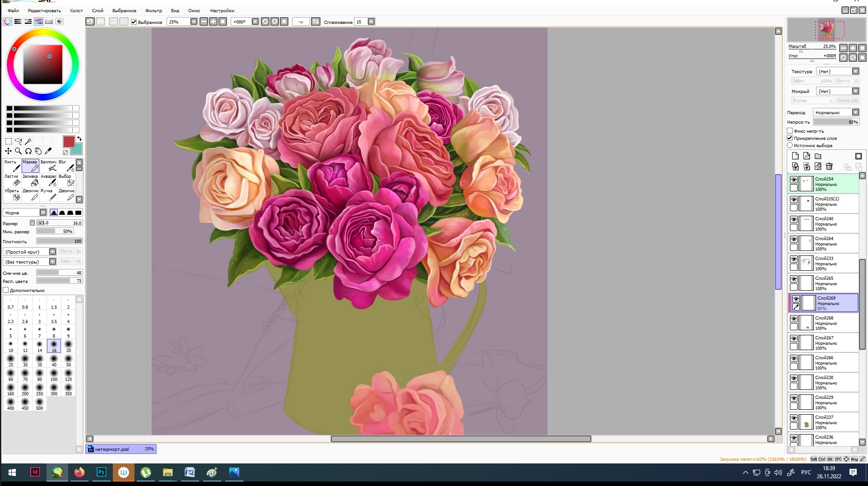Hide layer Слой233 via eye icon

794,259
